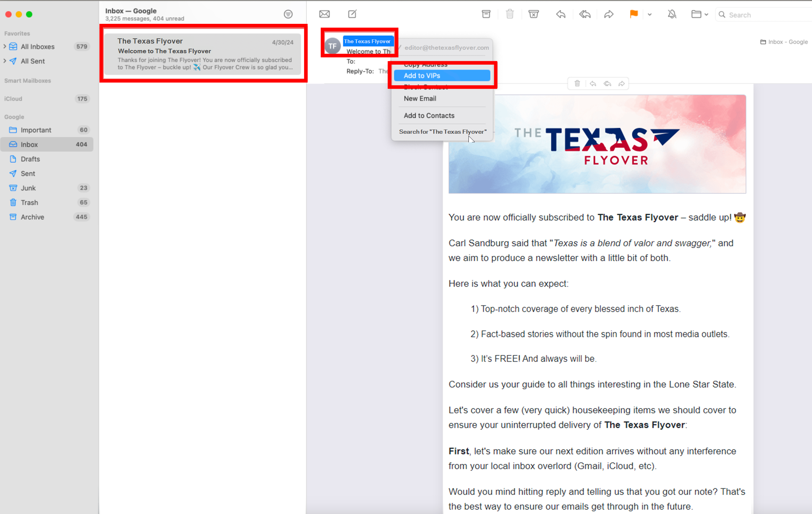
Task: Open the Sent mailbox
Action: pyautogui.click(x=47, y=173)
